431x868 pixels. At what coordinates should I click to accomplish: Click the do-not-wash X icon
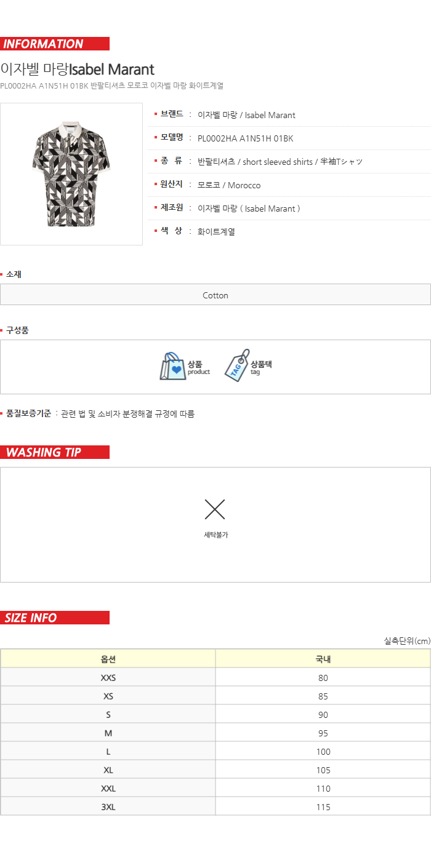[x=215, y=509]
